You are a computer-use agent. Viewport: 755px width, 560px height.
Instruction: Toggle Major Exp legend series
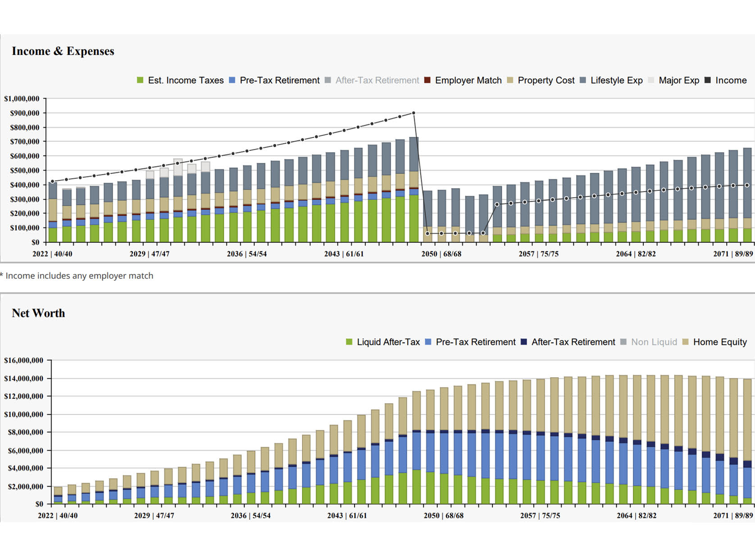tap(673, 80)
